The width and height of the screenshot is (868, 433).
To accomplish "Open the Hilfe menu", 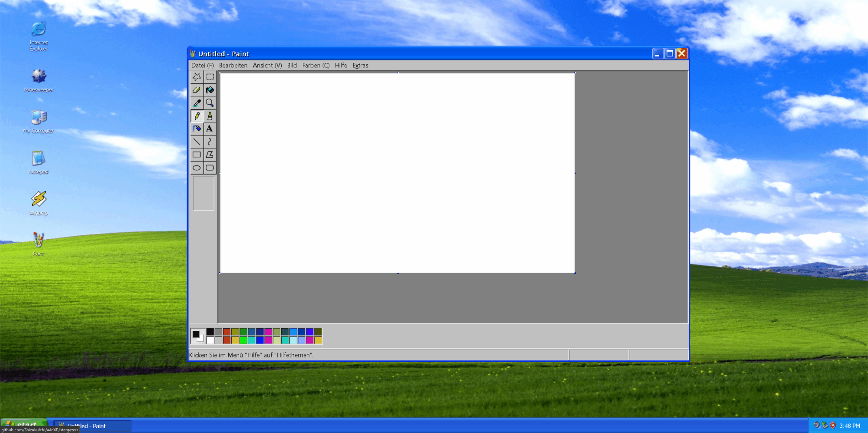I will pos(341,66).
